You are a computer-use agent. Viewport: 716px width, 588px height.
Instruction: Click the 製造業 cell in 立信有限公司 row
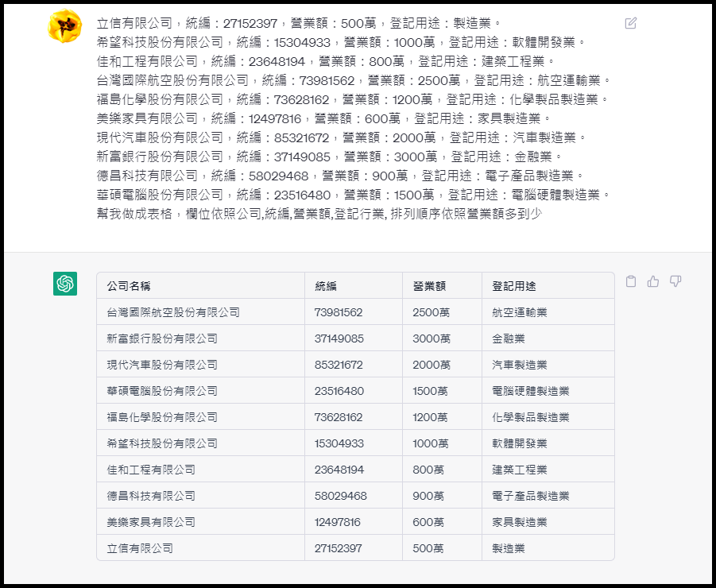[548, 547]
